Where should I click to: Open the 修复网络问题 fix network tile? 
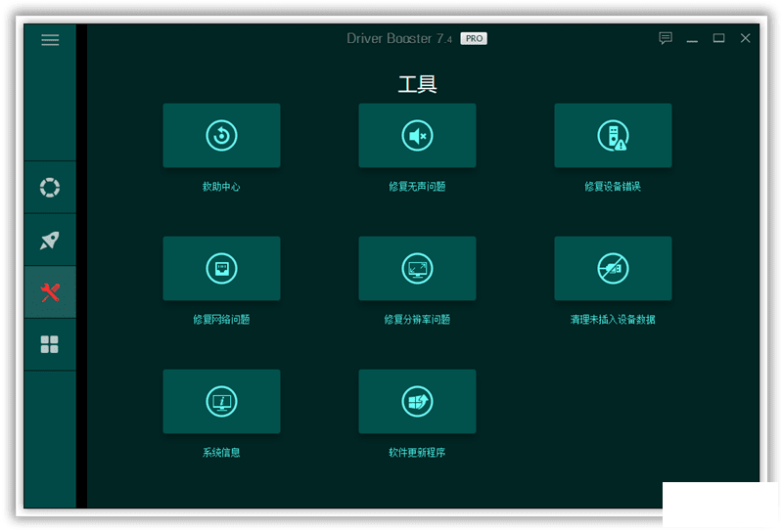221,269
